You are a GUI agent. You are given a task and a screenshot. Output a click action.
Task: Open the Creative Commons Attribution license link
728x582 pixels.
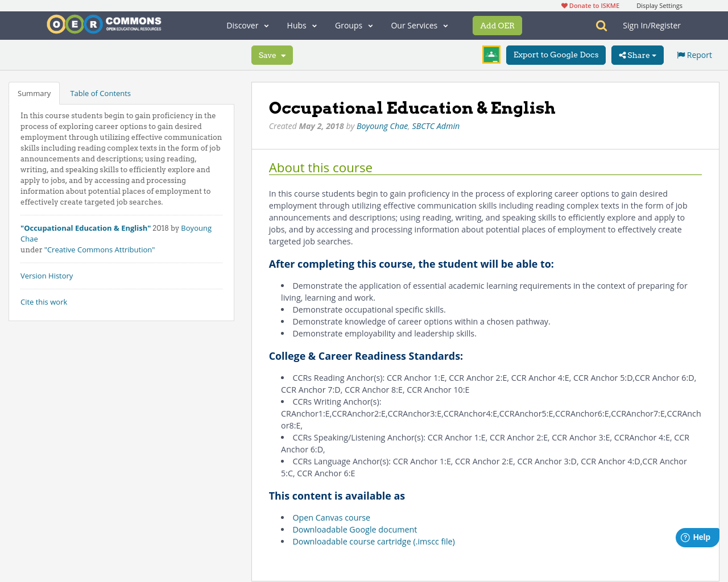(x=100, y=249)
